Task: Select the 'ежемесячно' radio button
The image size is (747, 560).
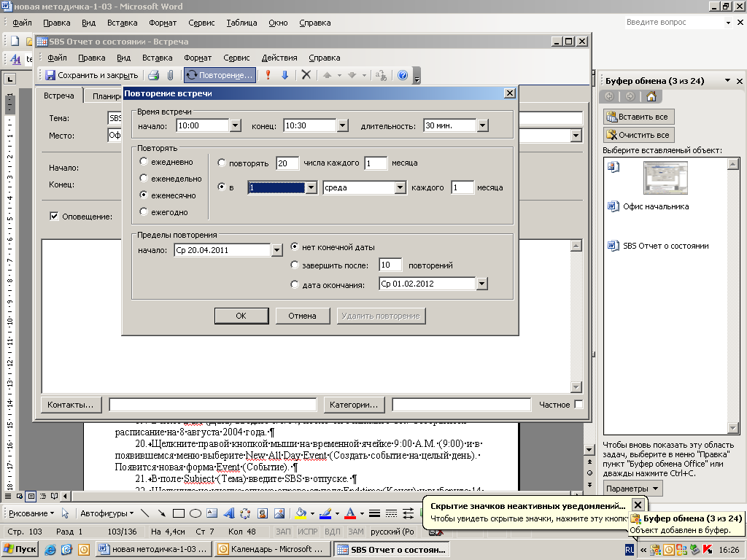Action: pos(144,195)
